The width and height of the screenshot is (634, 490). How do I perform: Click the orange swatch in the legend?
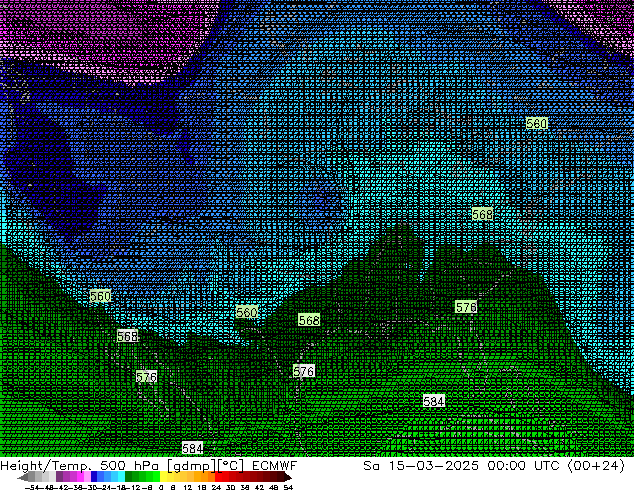coord(198,477)
